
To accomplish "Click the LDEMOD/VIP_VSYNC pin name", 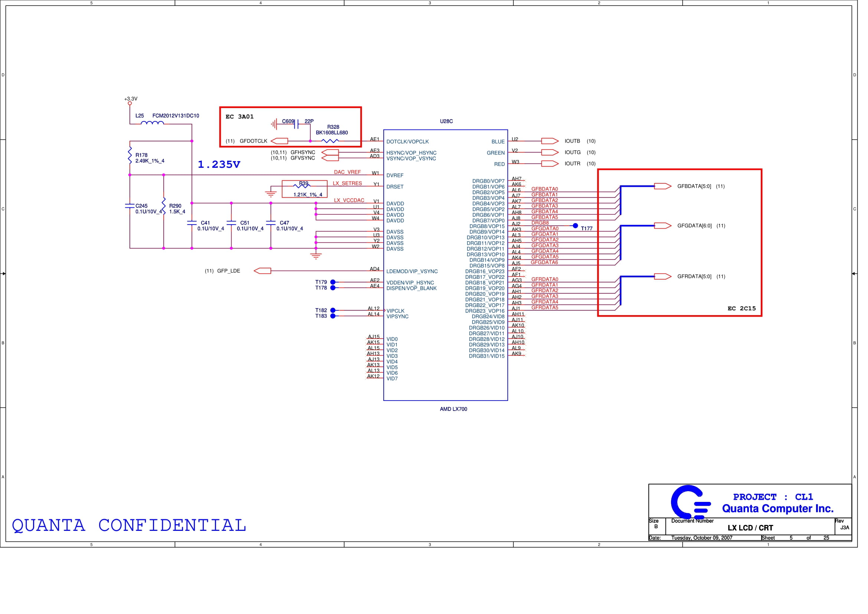I will click(x=412, y=272).
